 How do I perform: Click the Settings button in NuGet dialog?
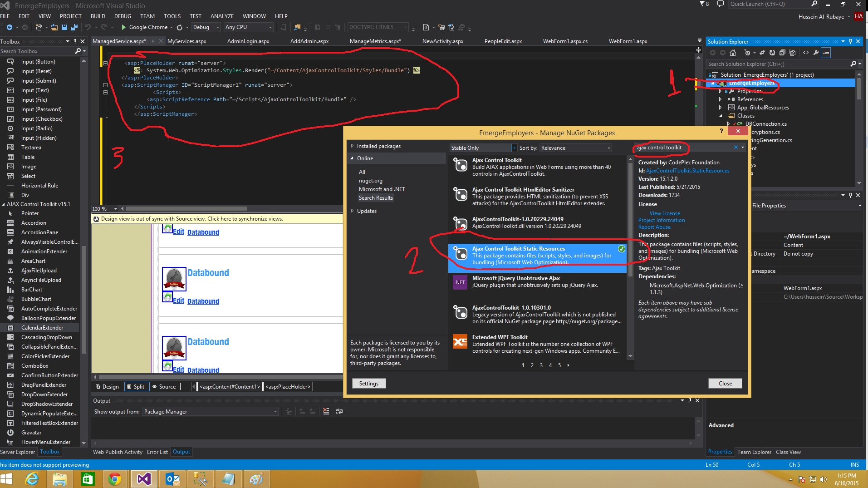(x=369, y=384)
